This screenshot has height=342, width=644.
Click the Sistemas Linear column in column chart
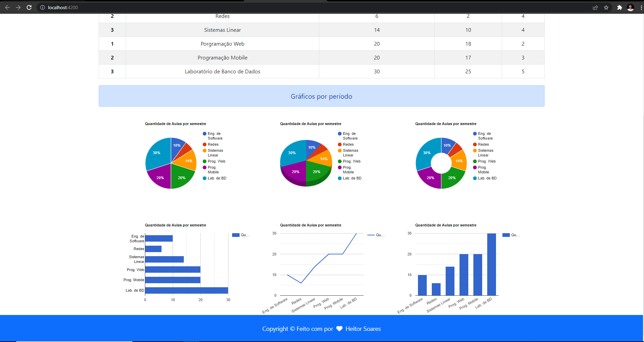450,281
